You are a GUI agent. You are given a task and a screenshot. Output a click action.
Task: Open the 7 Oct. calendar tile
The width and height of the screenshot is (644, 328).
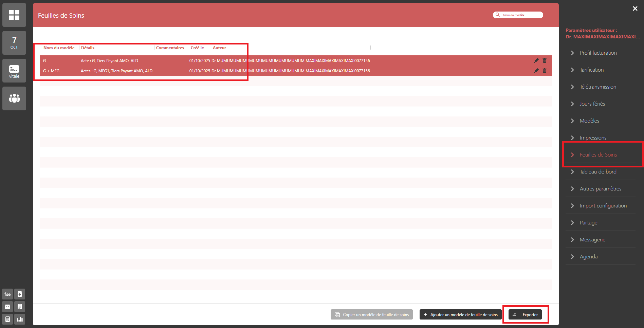point(14,43)
